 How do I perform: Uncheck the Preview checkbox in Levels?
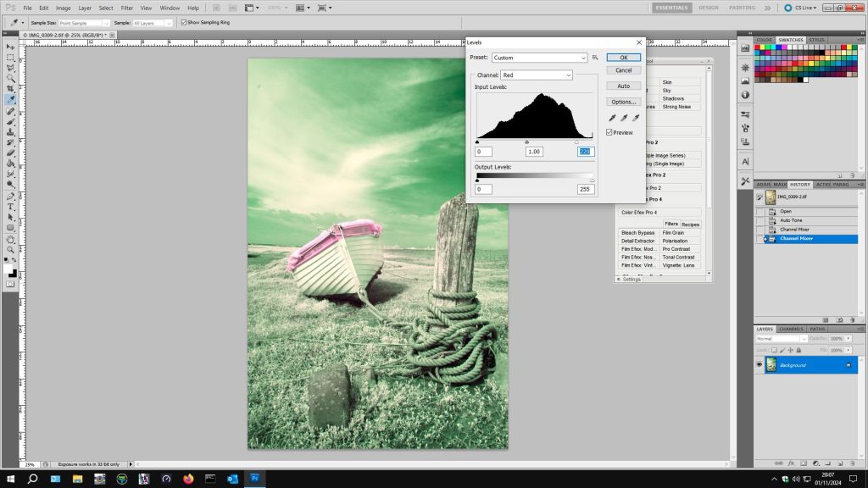(609, 132)
